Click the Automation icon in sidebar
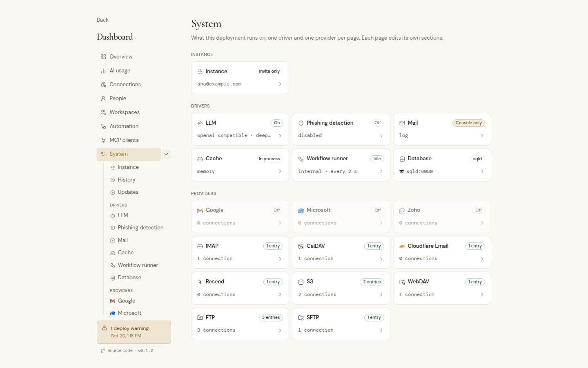588x368 pixels. [103, 126]
